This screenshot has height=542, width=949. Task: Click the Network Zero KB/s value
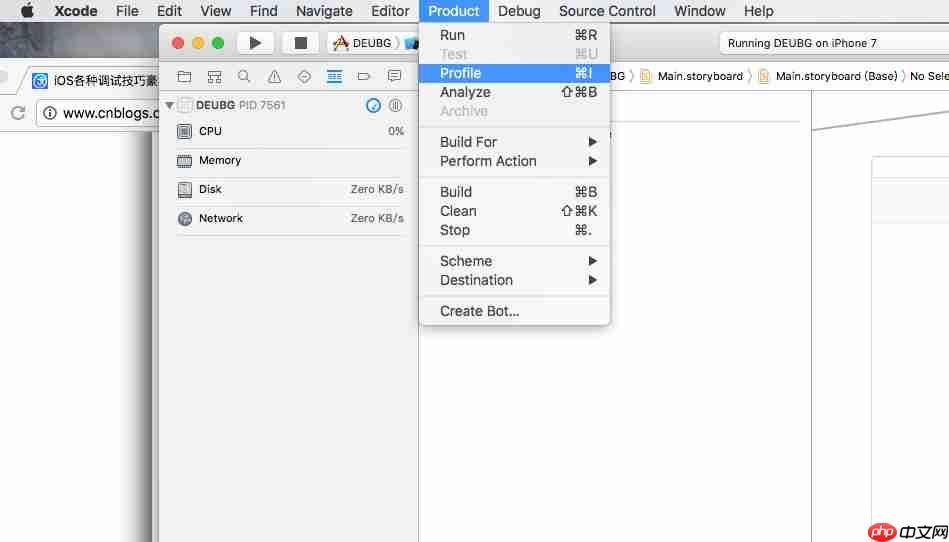point(377,218)
